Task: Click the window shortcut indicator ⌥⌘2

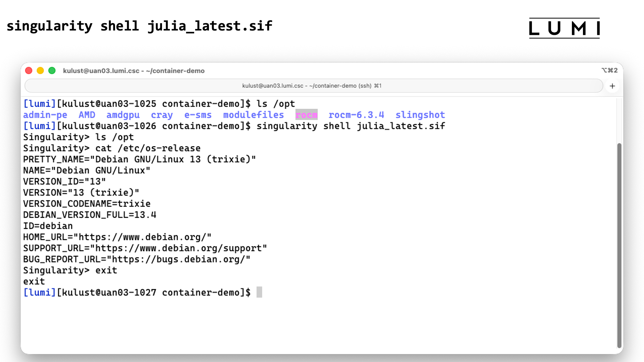Action: [609, 70]
